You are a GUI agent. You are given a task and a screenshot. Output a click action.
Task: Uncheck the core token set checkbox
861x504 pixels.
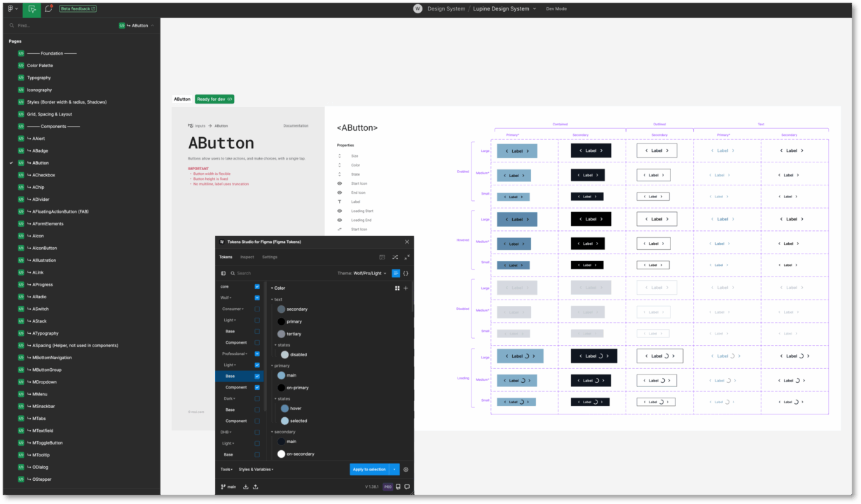[257, 286]
